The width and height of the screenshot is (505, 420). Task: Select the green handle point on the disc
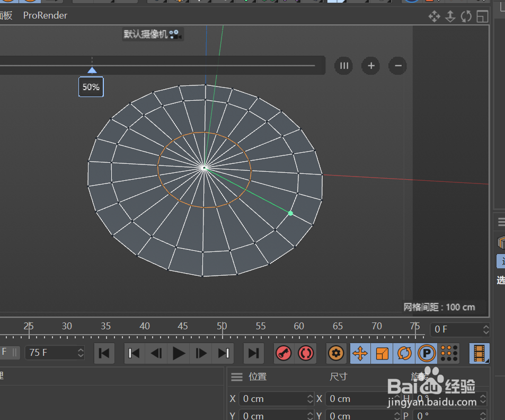click(290, 213)
